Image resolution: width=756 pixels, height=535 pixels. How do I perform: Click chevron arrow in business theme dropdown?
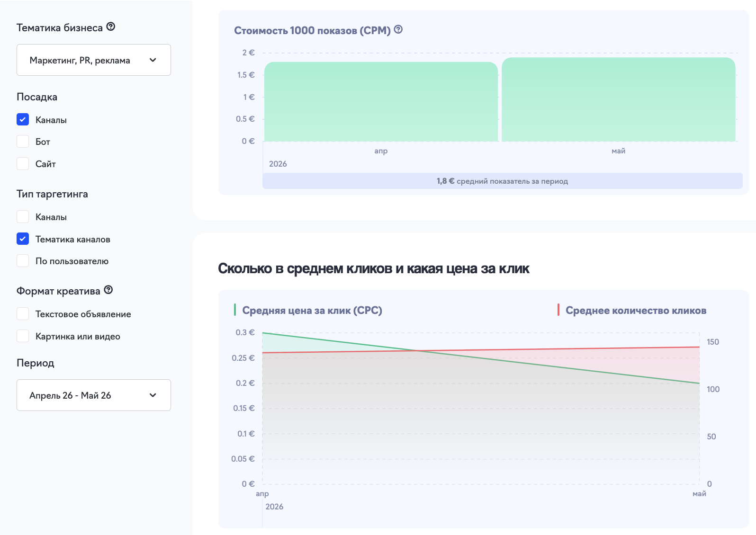pyautogui.click(x=153, y=60)
